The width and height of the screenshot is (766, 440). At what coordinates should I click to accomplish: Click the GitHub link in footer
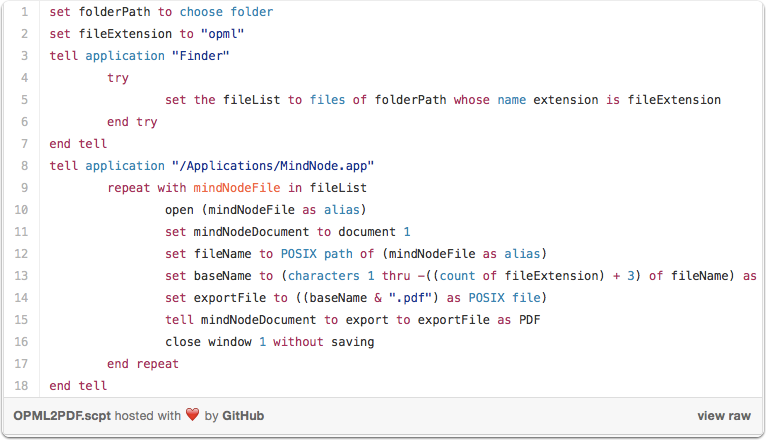tap(243, 416)
